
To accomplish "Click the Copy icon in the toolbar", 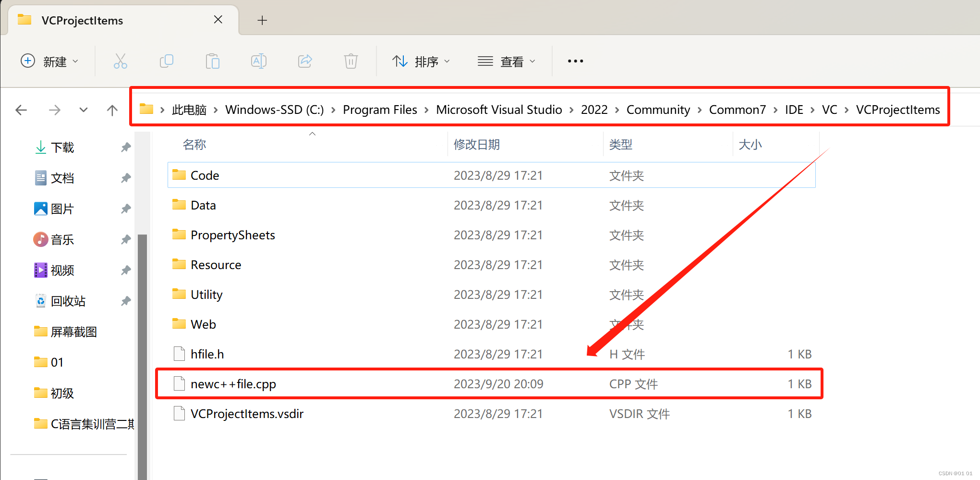I will coord(166,61).
